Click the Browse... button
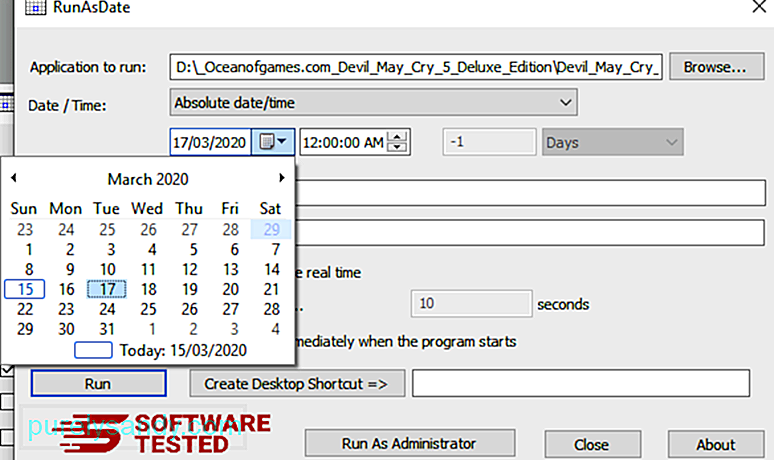Screen dimensions: 774x460 click(x=717, y=67)
